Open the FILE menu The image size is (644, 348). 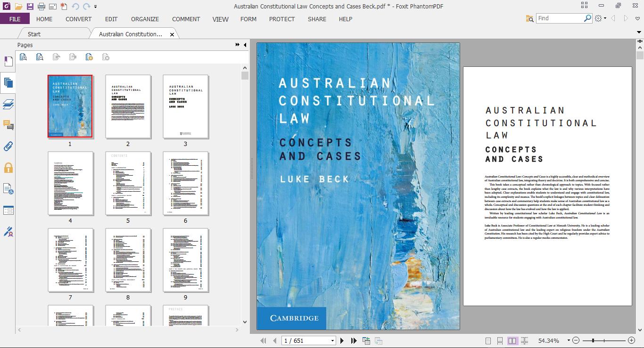(15, 19)
